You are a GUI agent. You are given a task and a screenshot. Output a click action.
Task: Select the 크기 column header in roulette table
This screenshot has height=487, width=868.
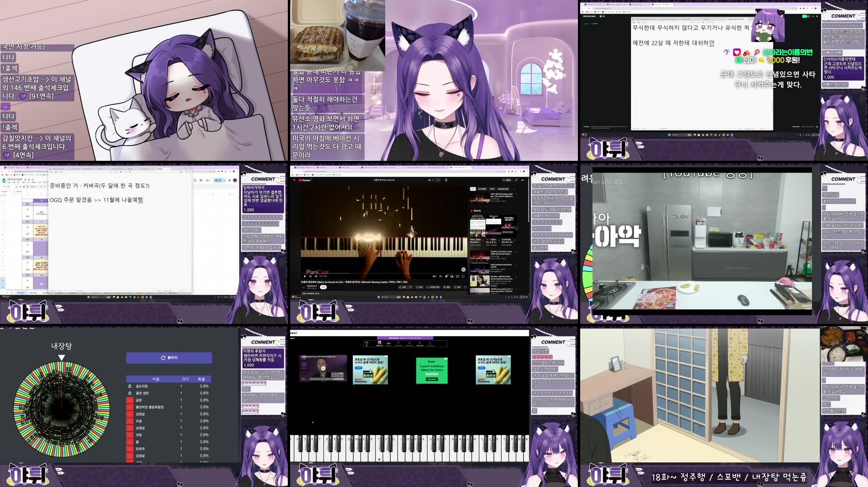tap(185, 379)
